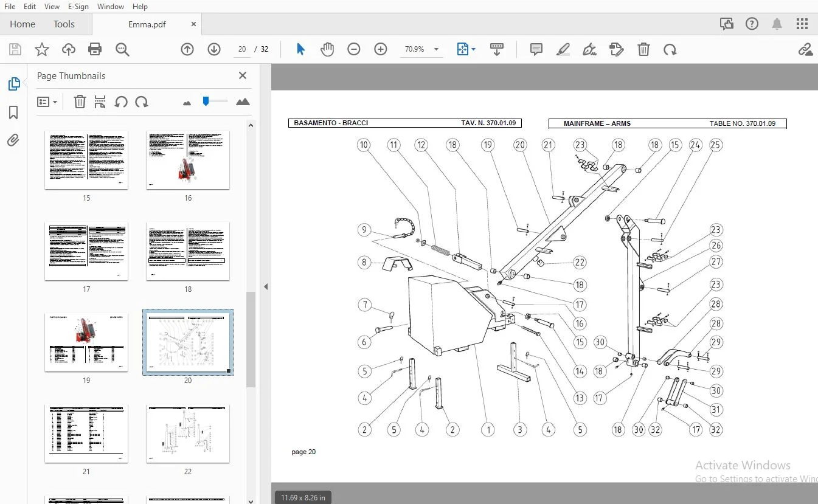The width and height of the screenshot is (818, 504).
Task: Add a sticky note comment
Action: [x=536, y=49]
